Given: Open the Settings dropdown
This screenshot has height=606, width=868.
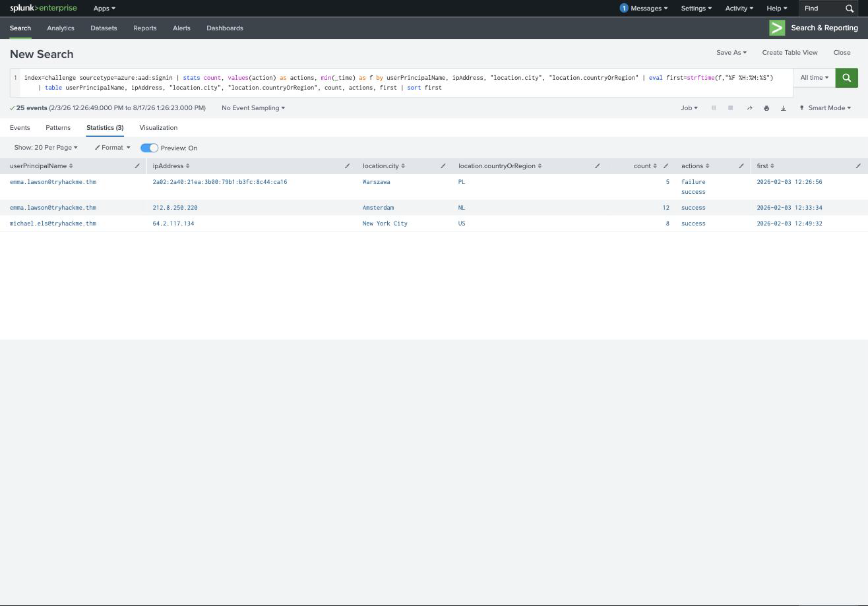Looking at the screenshot, I should [x=697, y=9].
